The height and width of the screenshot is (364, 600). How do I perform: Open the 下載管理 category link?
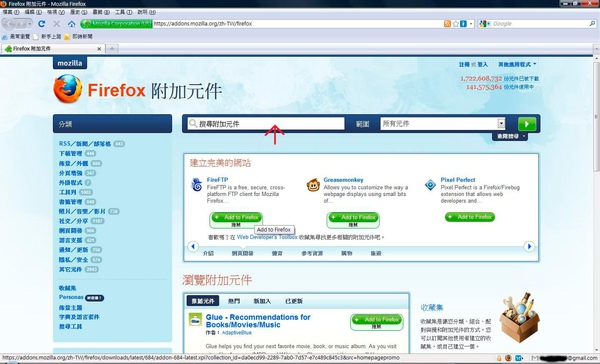point(70,153)
